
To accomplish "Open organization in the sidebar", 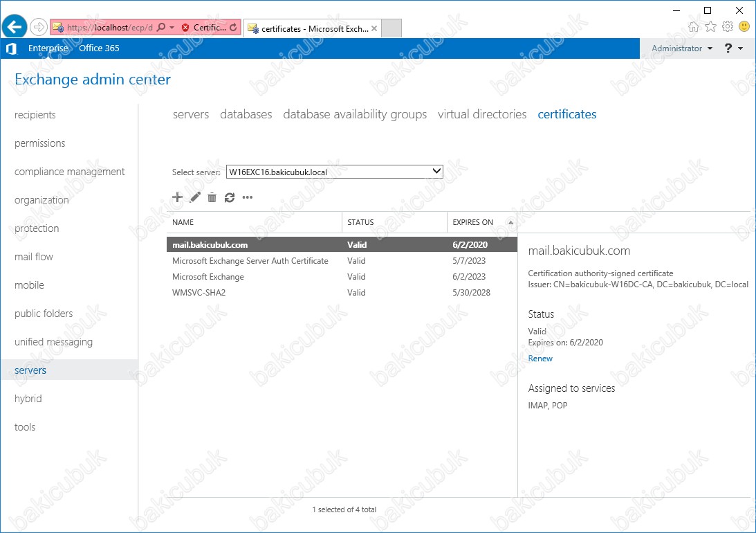I will coord(42,200).
